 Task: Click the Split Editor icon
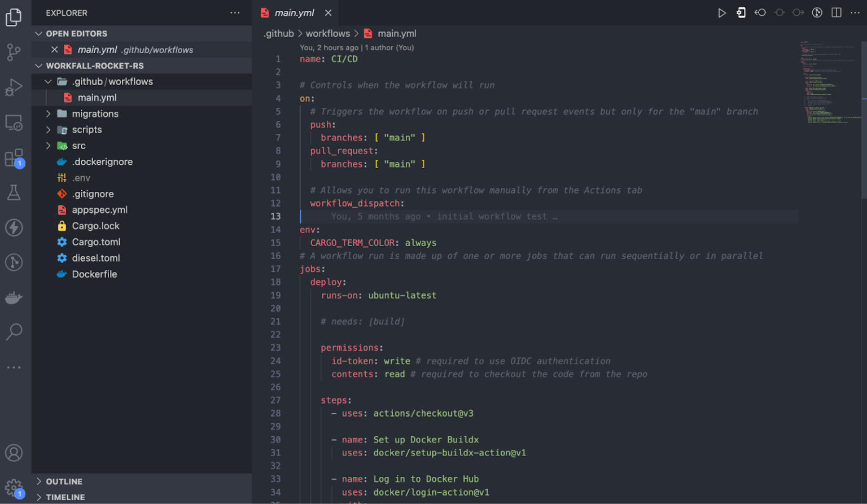(x=836, y=12)
